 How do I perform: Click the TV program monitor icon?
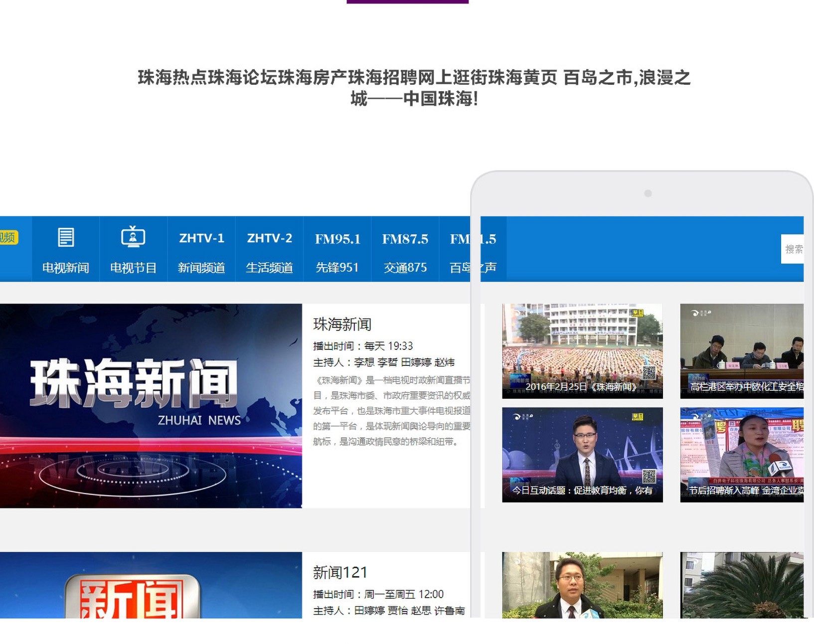point(133,237)
